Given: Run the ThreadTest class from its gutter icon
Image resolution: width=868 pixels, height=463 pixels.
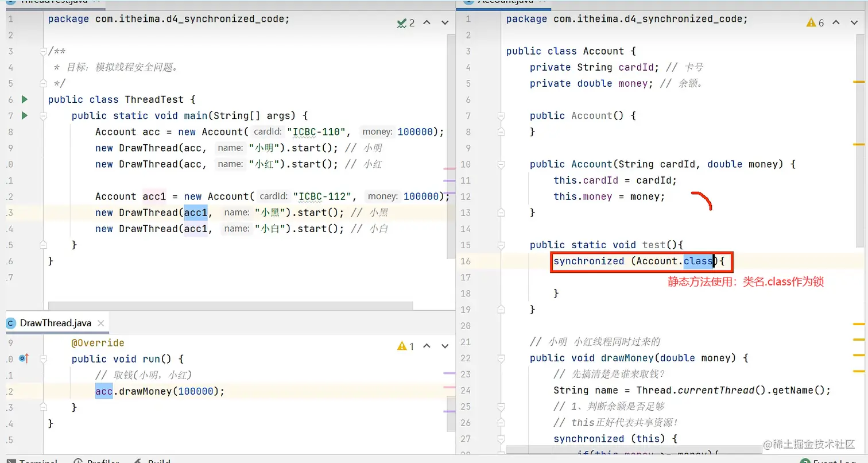Looking at the screenshot, I should coord(25,99).
